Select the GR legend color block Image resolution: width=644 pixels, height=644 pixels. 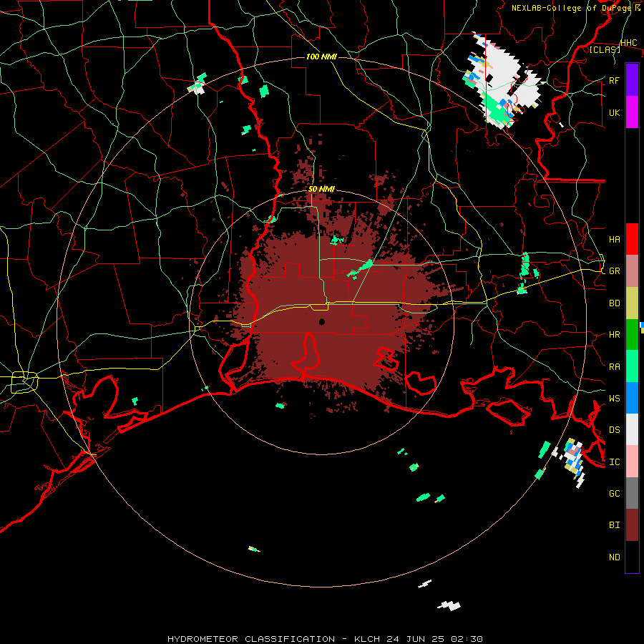point(632,270)
